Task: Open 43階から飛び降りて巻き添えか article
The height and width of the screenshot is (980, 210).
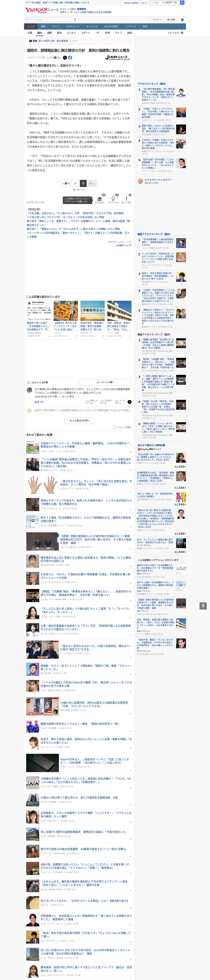Action: [79, 797]
